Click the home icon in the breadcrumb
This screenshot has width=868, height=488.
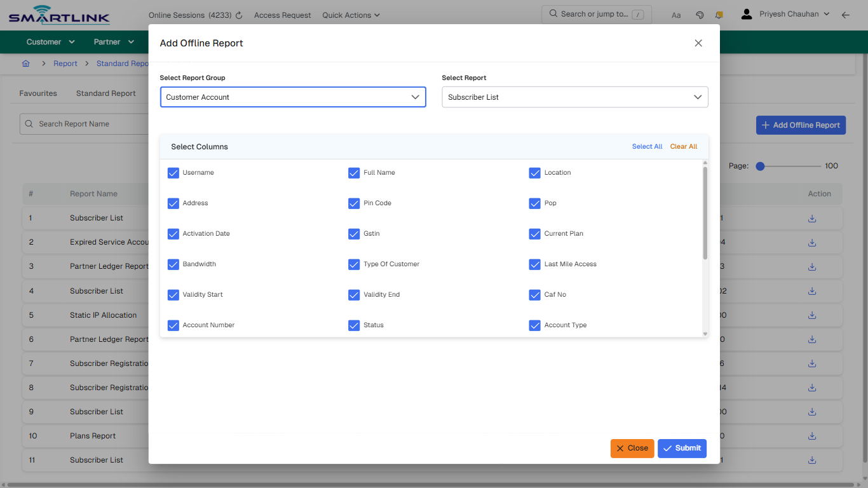pos(25,64)
